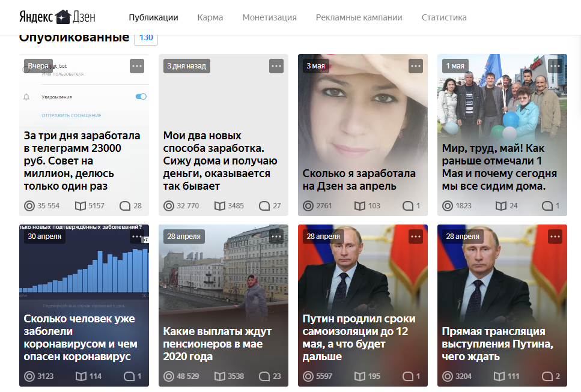The width and height of the screenshot is (581, 392).
Task: Click views icon showing 1823
Action: (x=447, y=206)
